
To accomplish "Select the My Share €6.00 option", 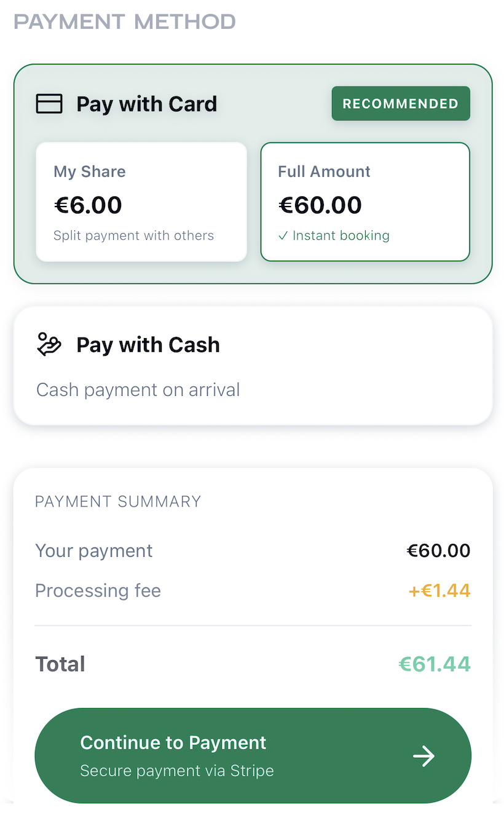I will (x=141, y=202).
